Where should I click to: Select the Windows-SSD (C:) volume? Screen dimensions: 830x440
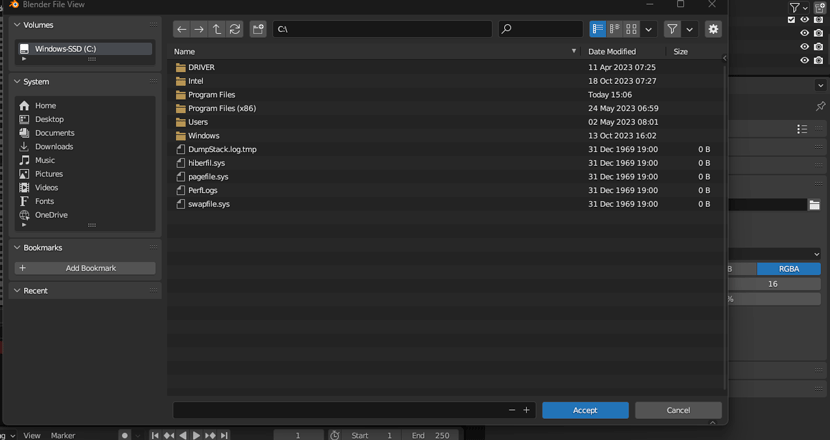tap(85, 49)
